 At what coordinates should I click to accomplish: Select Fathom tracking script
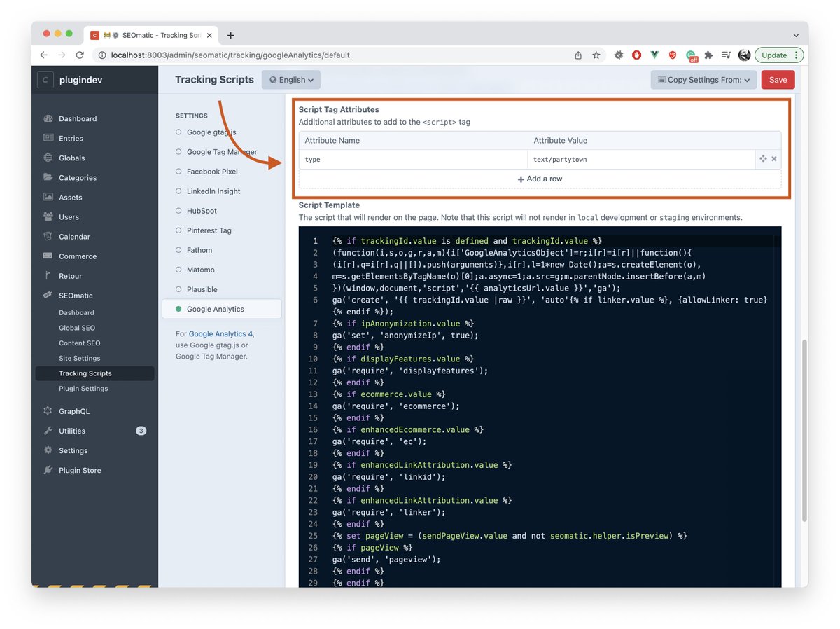(x=199, y=250)
